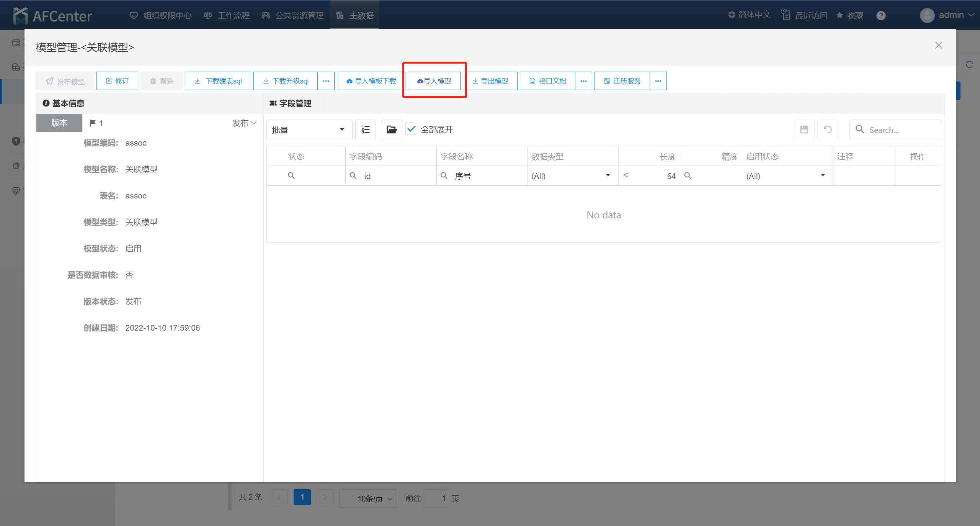Image resolution: width=980 pixels, height=526 pixels.
Task: Click the save disk icon near search
Action: tap(804, 129)
